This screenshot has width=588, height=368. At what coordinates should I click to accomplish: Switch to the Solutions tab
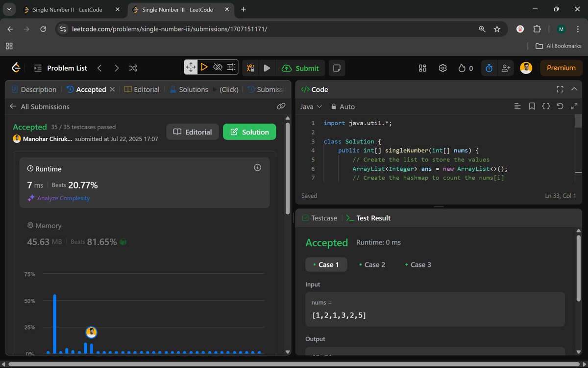(189, 89)
